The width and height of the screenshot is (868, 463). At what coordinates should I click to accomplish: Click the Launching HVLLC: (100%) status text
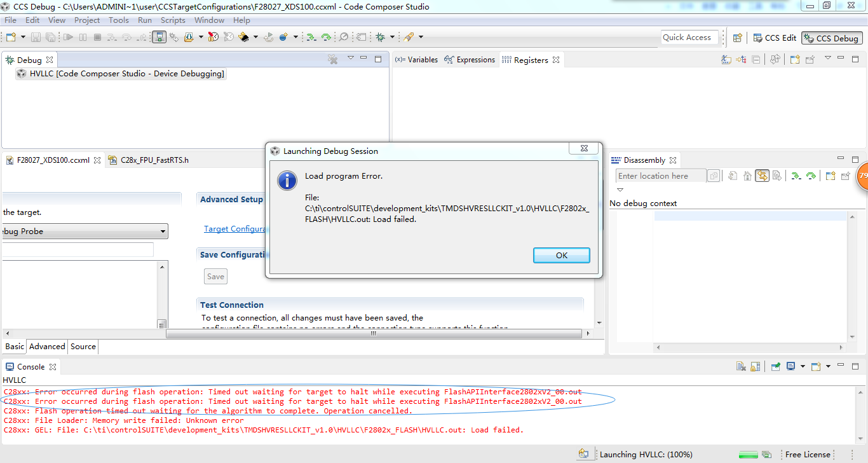646,455
